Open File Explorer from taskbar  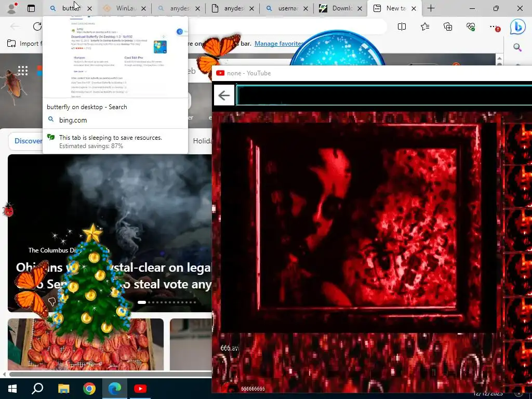tap(63, 389)
